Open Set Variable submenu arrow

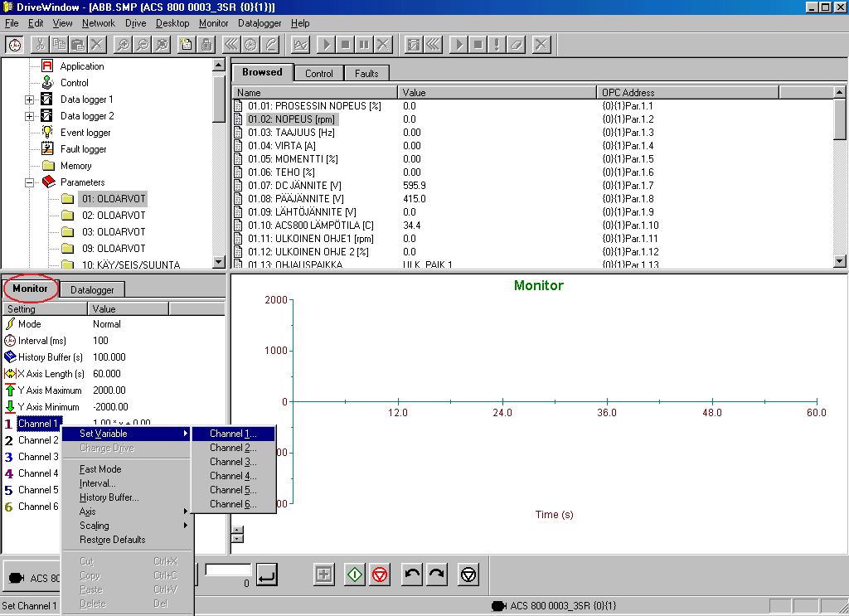(x=186, y=434)
